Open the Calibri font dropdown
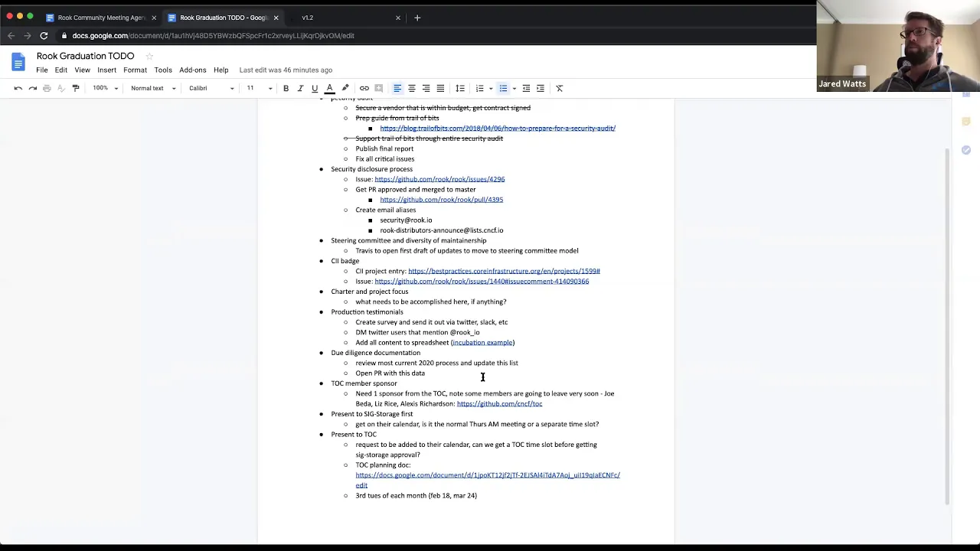This screenshot has width=980, height=551. (x=211, y=88)
